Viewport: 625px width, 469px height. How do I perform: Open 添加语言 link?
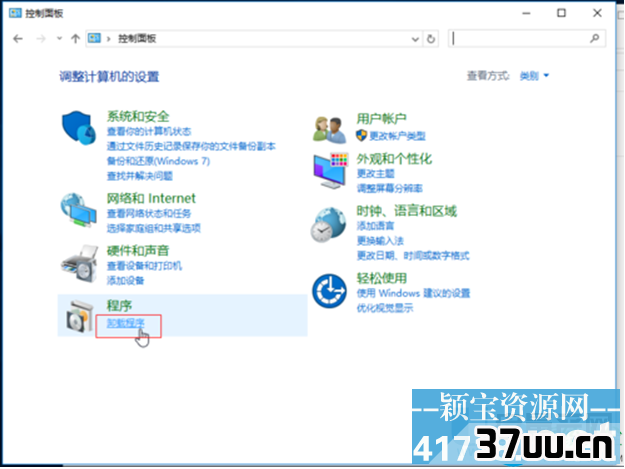375,226
